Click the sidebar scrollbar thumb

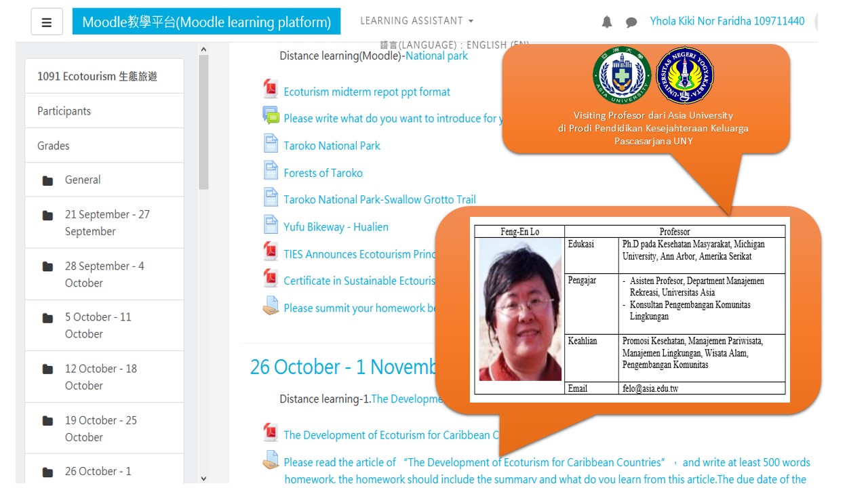coord(203,122)
